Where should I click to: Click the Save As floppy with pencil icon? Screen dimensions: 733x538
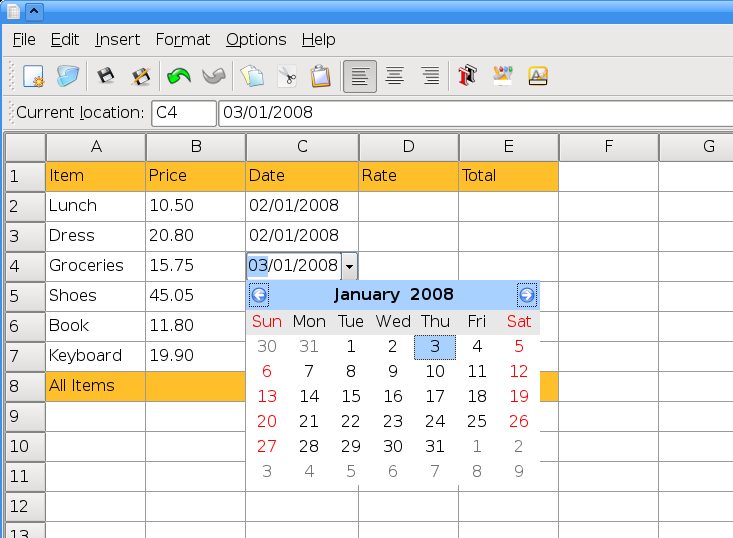[x=141, y=76]
